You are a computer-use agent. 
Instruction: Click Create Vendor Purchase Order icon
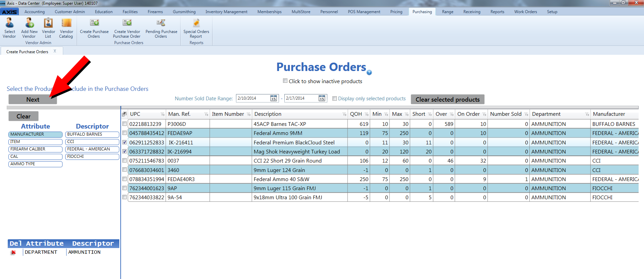pyautogui.click(x=127, y=28)
